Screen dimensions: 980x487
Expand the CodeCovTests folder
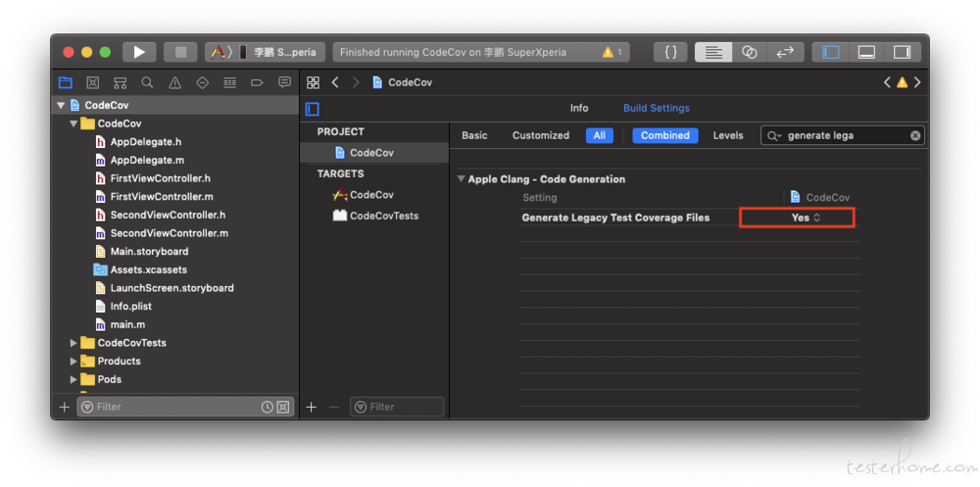point(73,343)
